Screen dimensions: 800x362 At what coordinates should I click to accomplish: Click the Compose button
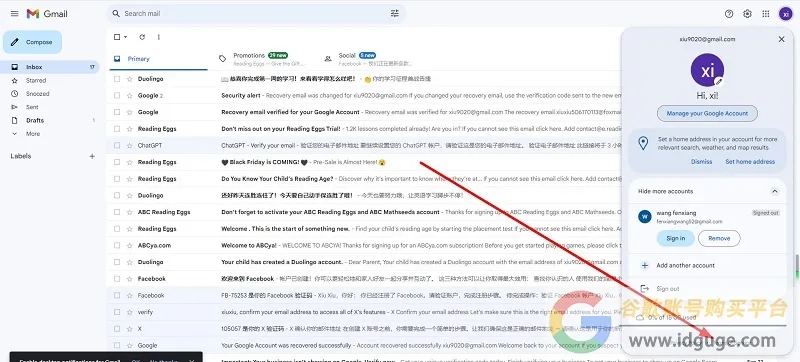click(x=33, y=42)
